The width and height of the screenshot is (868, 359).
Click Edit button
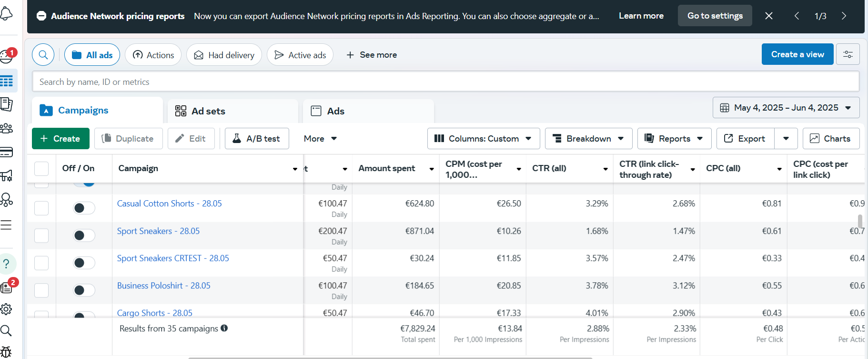pyautogui.click(x=191, y=139)
